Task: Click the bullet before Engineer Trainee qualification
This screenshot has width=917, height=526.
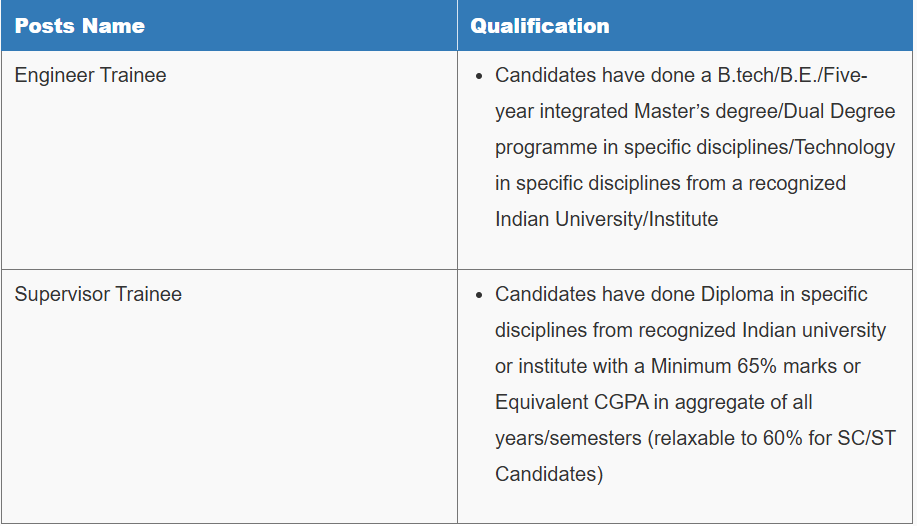Action: pos(480,76)
